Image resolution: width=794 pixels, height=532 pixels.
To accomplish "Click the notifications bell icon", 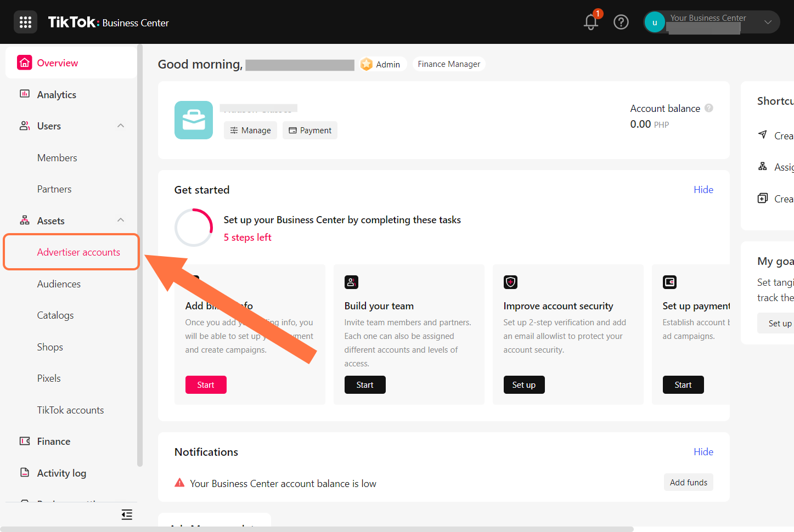I will tap(590, 22).
